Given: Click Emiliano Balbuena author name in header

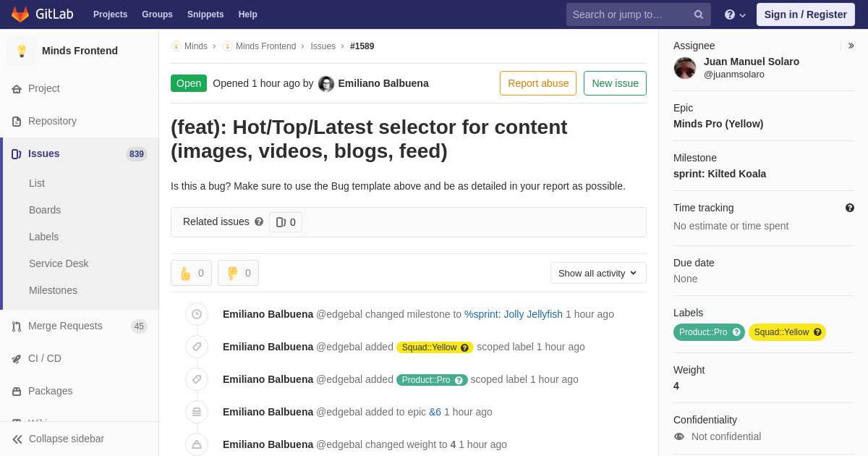Looking at the screenshot, I should (x=383, y=83).
